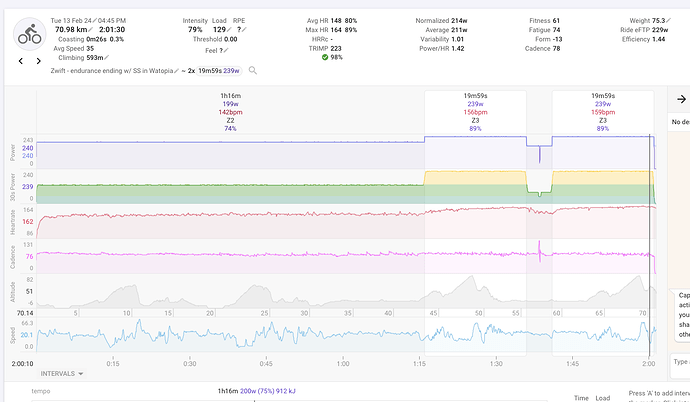Click the Fitness 61 value
The width and height of the screenshot is (690, 402).
click(556, 21)
